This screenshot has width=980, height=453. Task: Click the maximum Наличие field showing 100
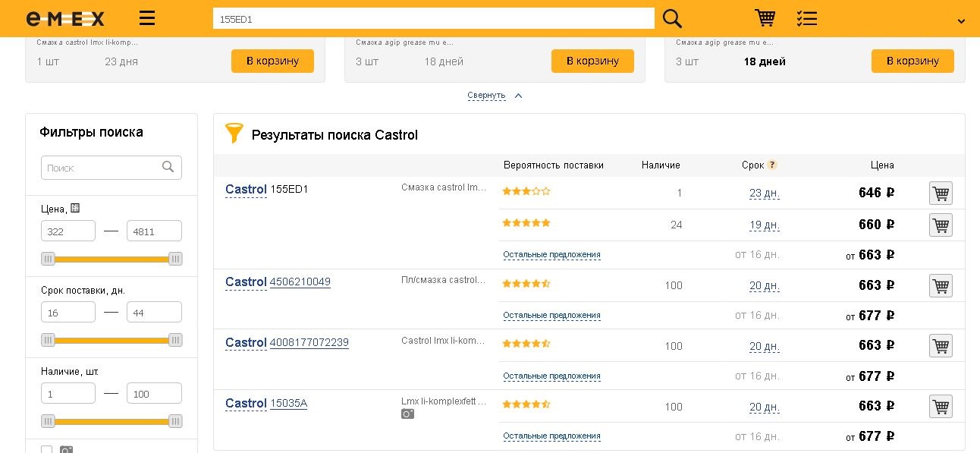(x=154, y=393)
